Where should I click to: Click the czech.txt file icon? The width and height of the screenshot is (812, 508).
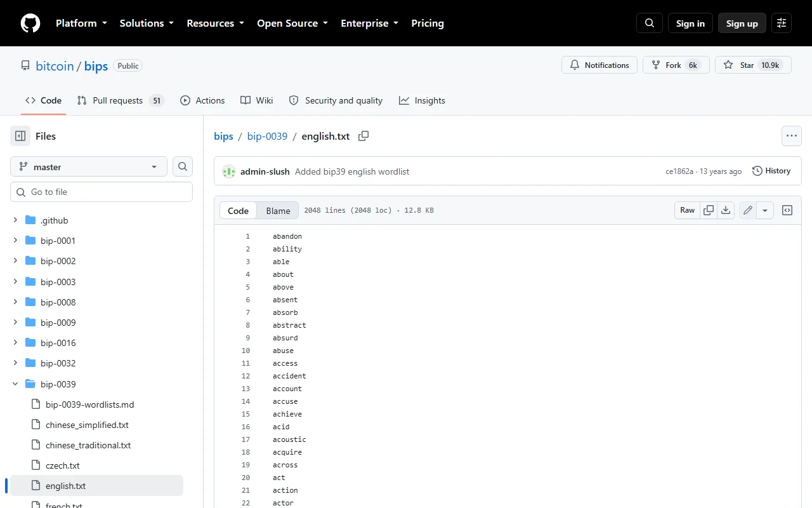pyautogui.click(x=36, y=465)
